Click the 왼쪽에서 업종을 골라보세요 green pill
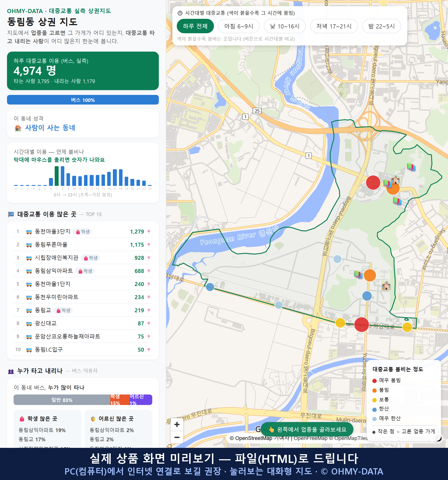Screen dimensions: 448x480 pos(307,429)
